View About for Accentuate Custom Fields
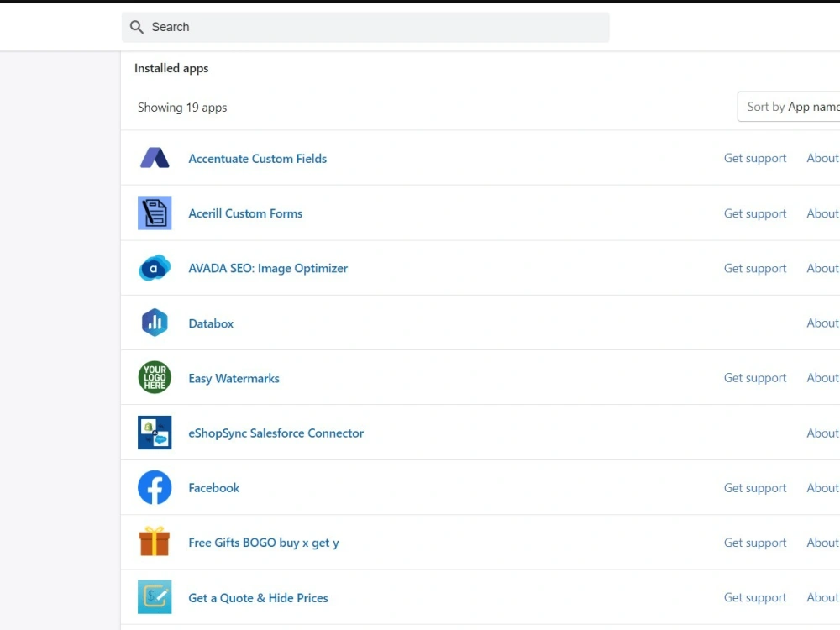This screenshot has height=630, width=840. [822, 158]
